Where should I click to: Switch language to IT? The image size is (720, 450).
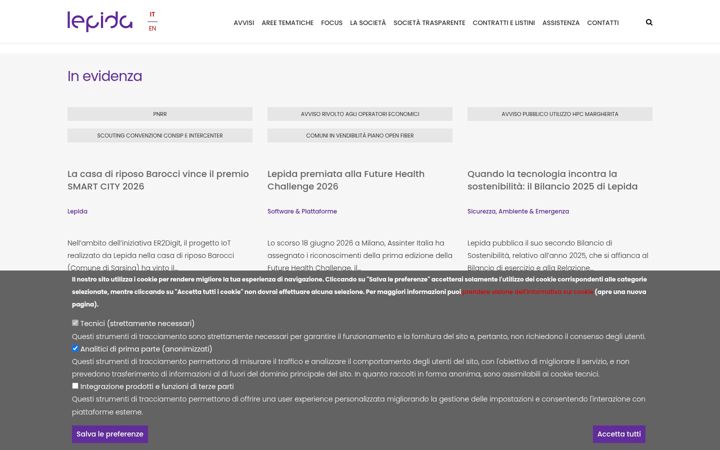pyautogui.click(x=152, y=15)
